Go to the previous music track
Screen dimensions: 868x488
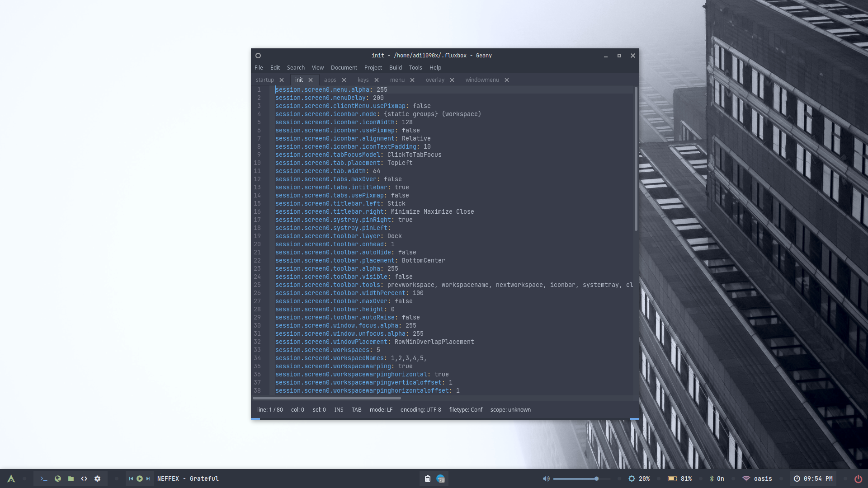click(131, 479)
